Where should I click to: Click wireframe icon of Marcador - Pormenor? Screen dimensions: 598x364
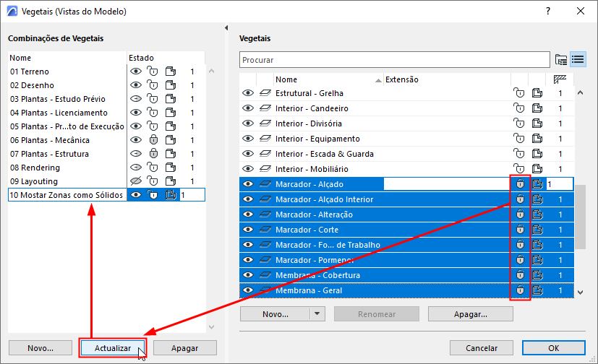pyautogui.click(x=537, y=260)
